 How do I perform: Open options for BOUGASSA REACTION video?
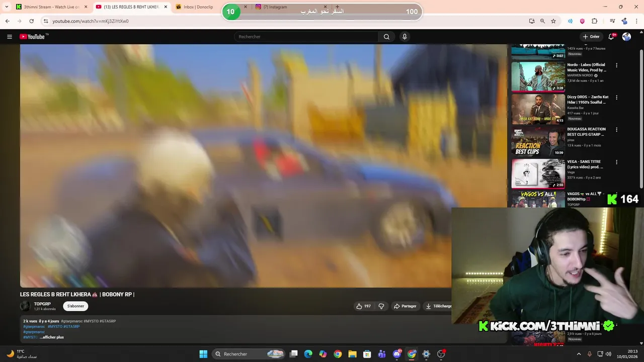tap(616, 130)
